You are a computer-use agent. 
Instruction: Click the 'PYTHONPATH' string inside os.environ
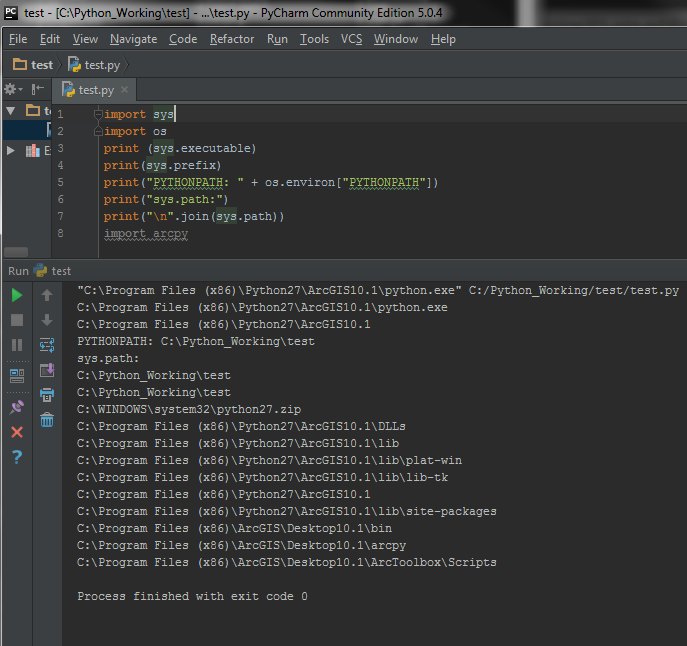point(384,182)
